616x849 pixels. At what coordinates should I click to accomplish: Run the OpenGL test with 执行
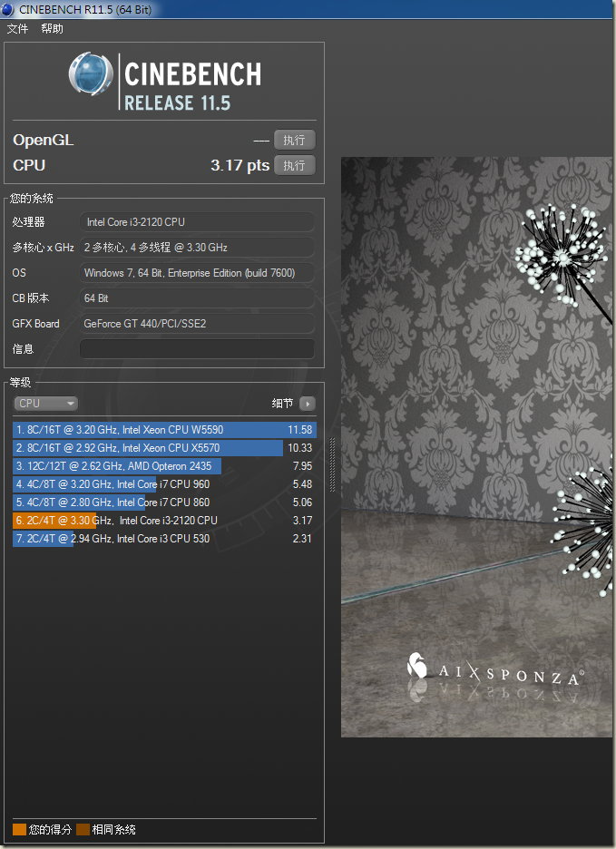(x=294, y=140)
